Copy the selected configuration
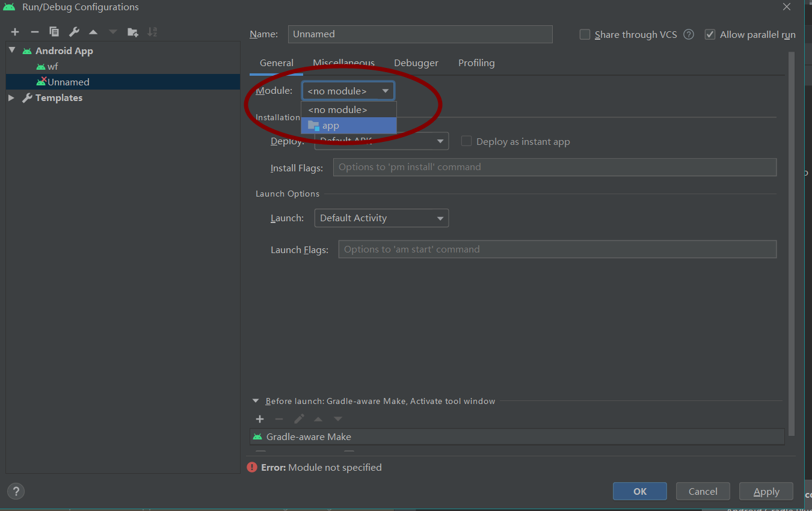The image size is (812, 511). (x=54, y=32)
